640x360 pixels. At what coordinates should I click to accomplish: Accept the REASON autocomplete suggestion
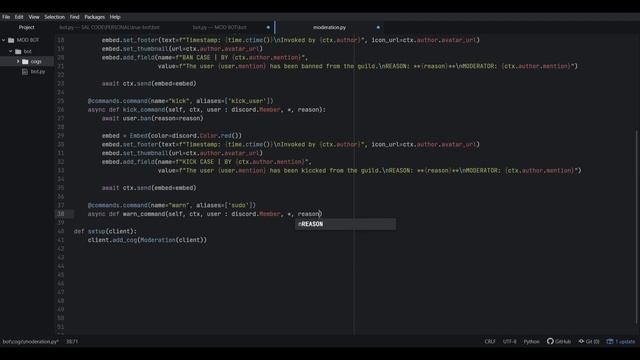pyautogui.click(x=345, y=224)
